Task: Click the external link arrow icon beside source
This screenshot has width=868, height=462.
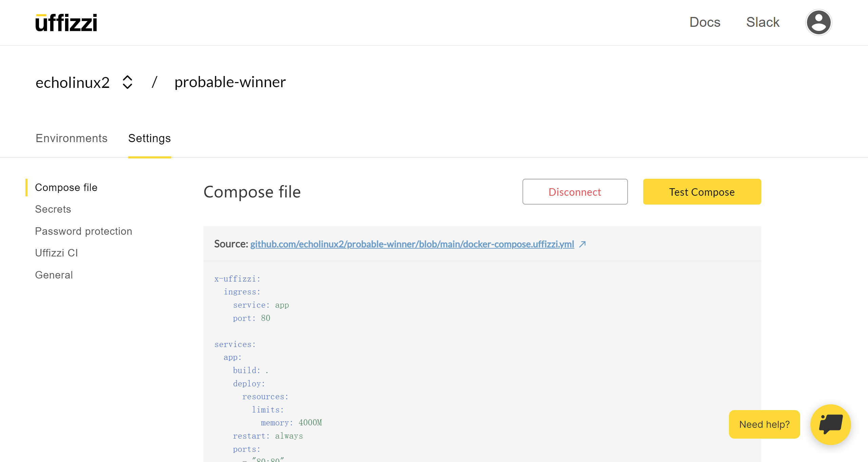Action: click(x=583, y=244)
